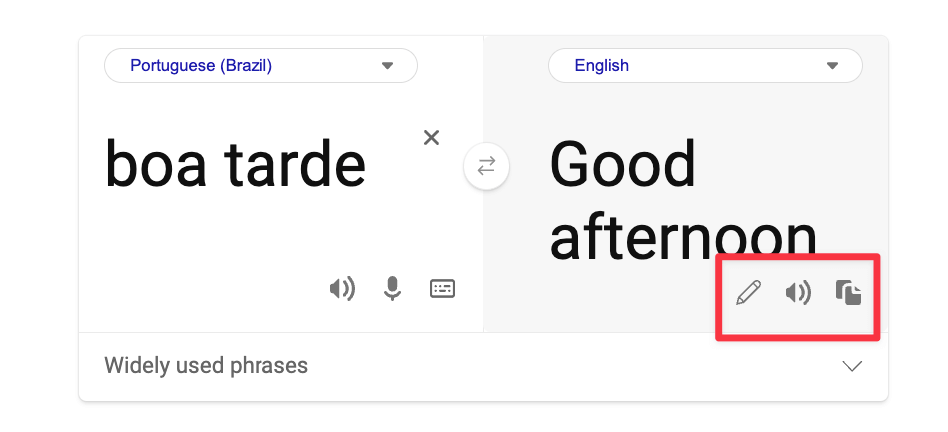Click the source dropdown arrow triangle
Image resolution: width=948 pixels, height=432 pixels.
click(388, 66)
